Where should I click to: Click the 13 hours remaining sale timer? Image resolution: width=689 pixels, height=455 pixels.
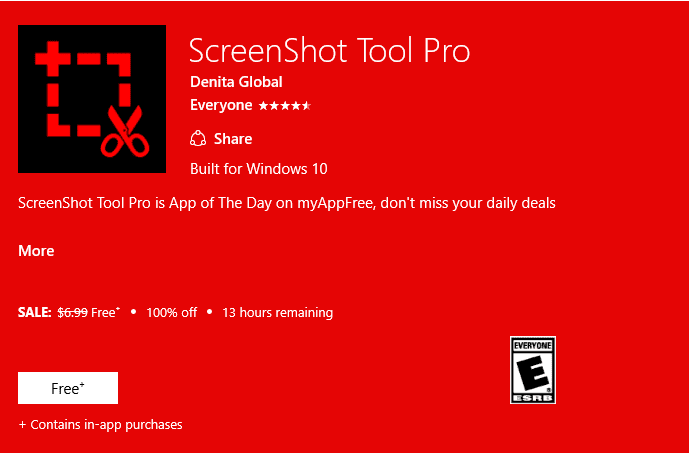pos(278,313)
